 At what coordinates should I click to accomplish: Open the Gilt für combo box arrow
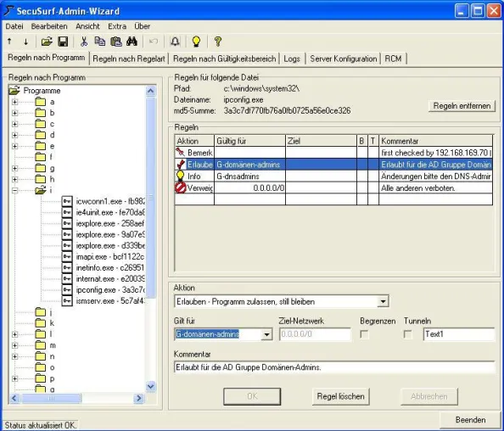pyautogui.click(x=266, y=334)
